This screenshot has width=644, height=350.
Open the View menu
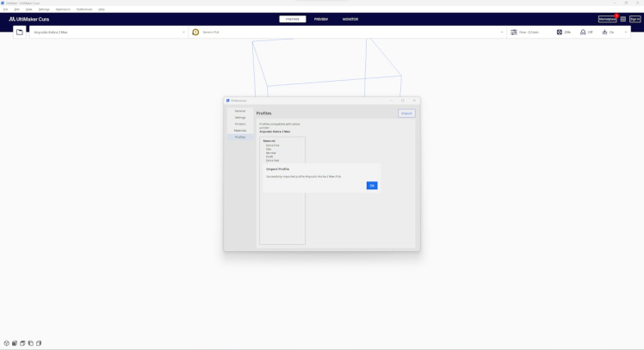click(28, 9)
